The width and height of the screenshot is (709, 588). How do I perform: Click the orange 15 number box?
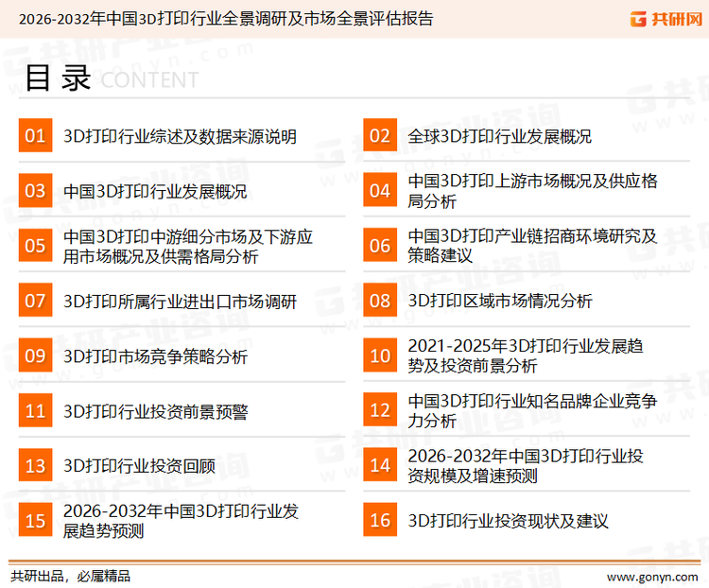pos(35,520)
